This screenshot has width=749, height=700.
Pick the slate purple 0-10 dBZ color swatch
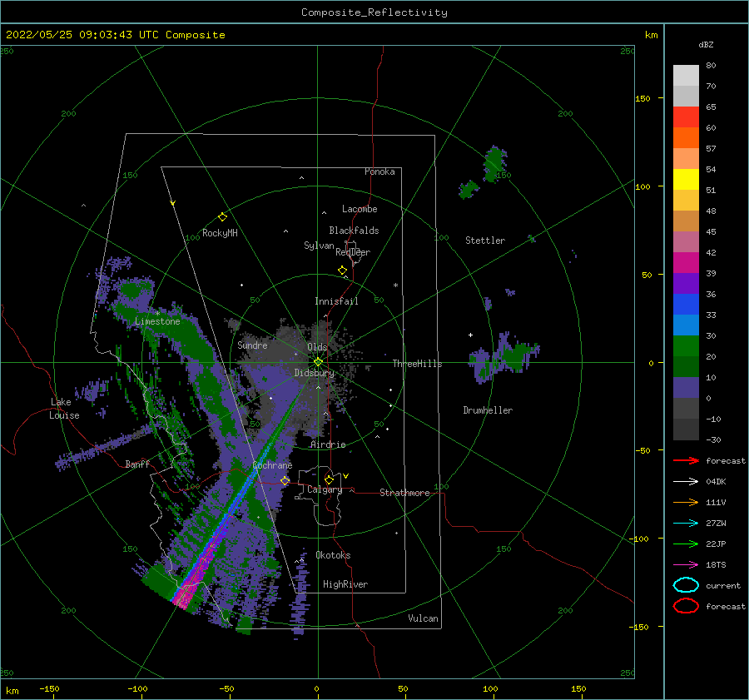tap(686, 388)
